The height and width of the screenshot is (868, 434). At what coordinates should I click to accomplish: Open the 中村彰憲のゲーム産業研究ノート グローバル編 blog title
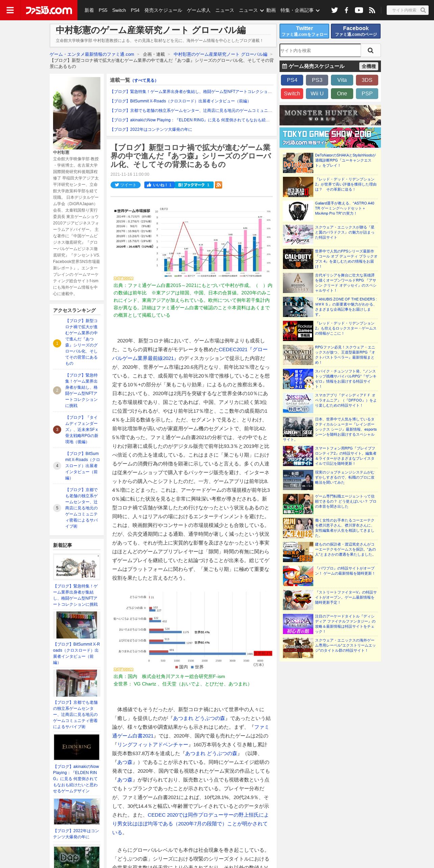[151, 30]
